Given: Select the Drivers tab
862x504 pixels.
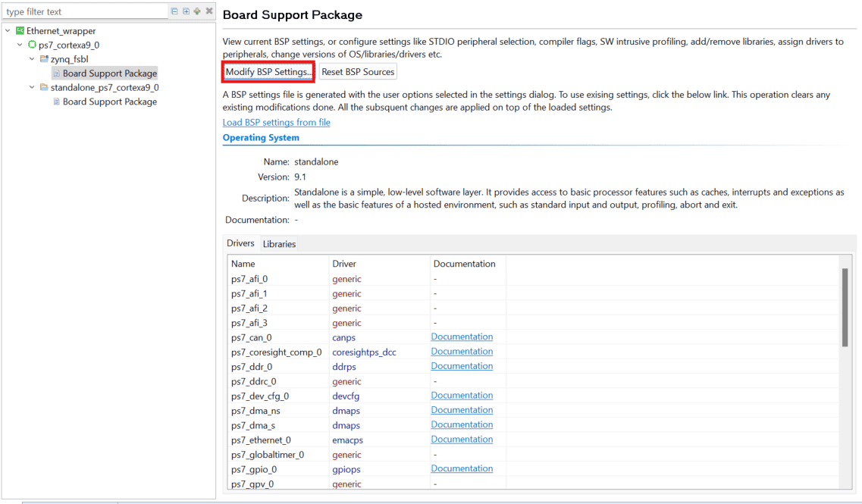Looking at the screenshot, I should tap(240, 243).
